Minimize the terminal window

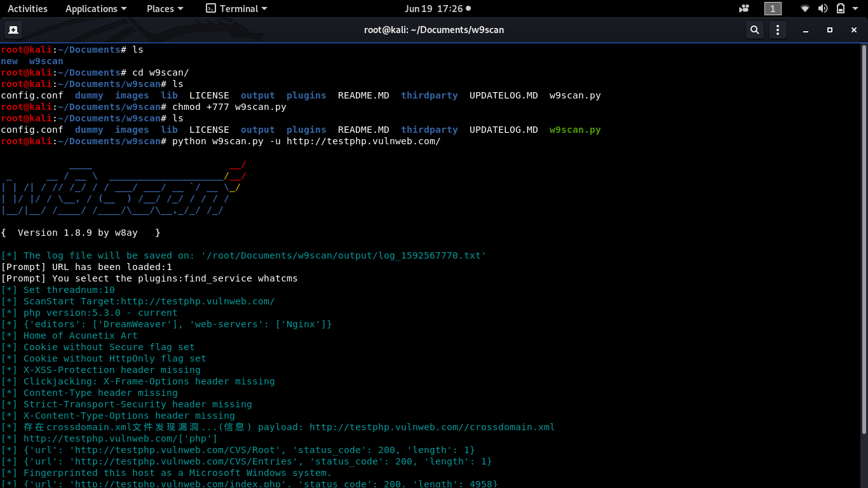806,30
